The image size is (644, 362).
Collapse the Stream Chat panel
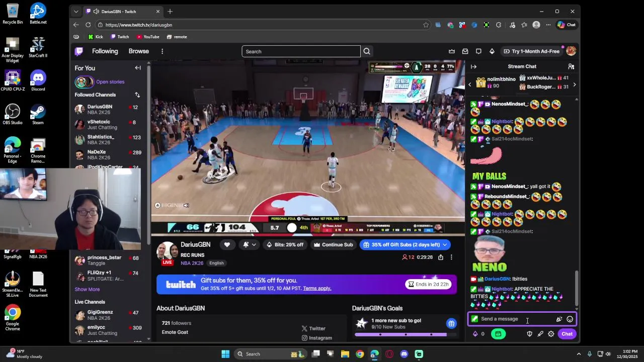473,66
